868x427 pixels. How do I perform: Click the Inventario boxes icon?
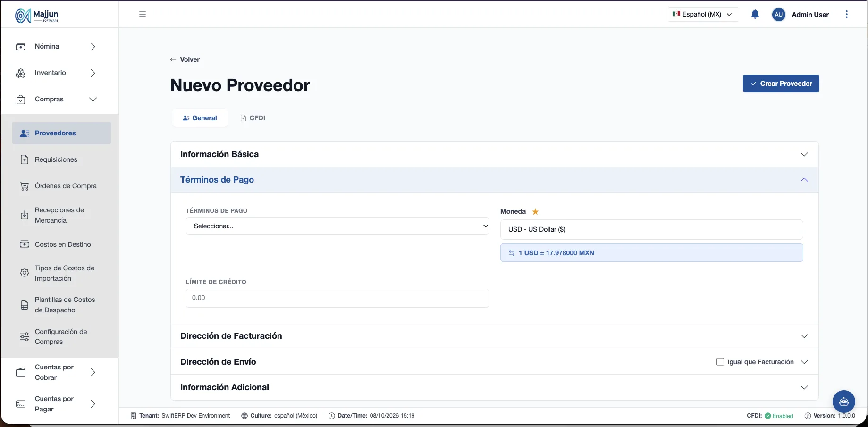pos(21,73)
